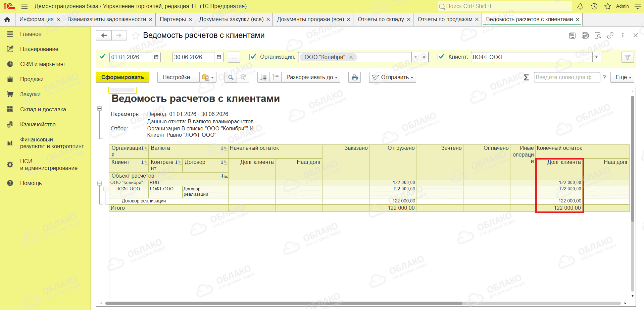This screenshot has height=310, width=644.
Task: Expand all report groups icon
Action: 276,77
